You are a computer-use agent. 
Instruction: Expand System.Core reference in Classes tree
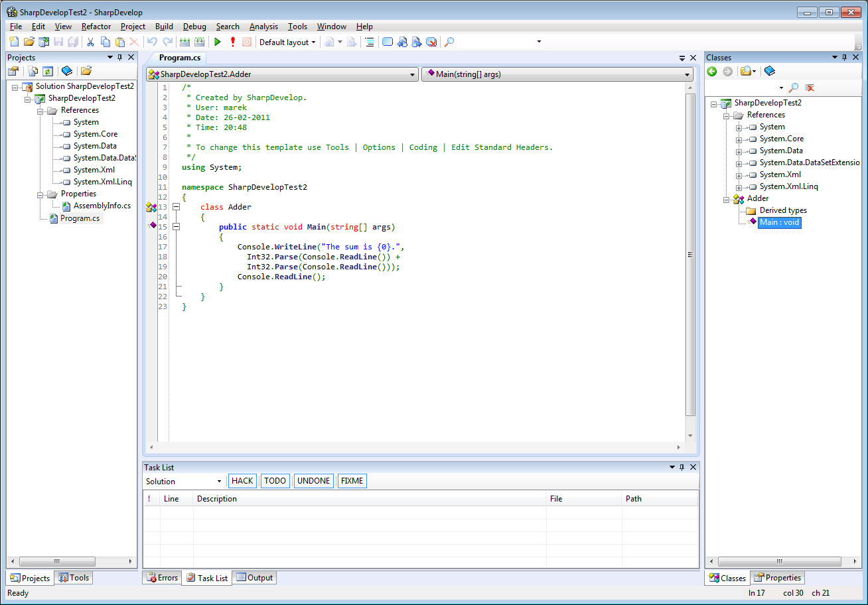(x=739, y=139)
